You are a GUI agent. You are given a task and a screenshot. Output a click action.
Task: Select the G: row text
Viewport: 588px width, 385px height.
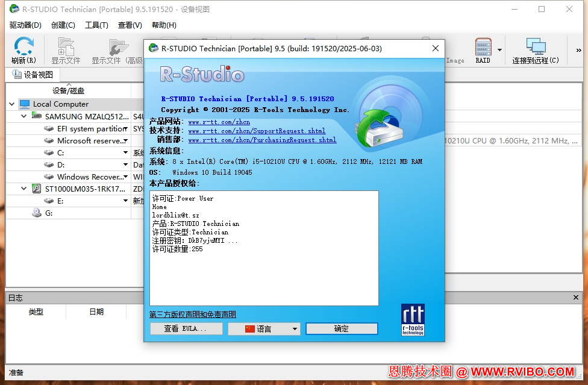click(x=49, y=213)
